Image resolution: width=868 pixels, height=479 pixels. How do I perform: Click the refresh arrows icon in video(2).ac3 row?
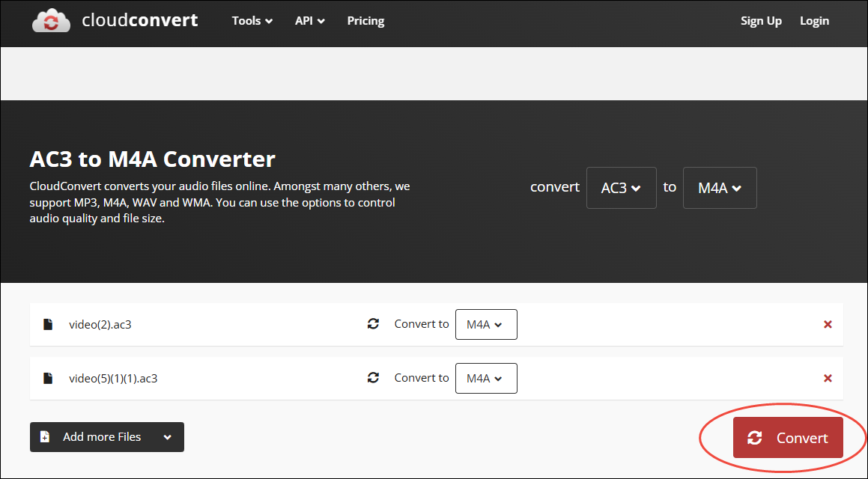pos(373,323)
